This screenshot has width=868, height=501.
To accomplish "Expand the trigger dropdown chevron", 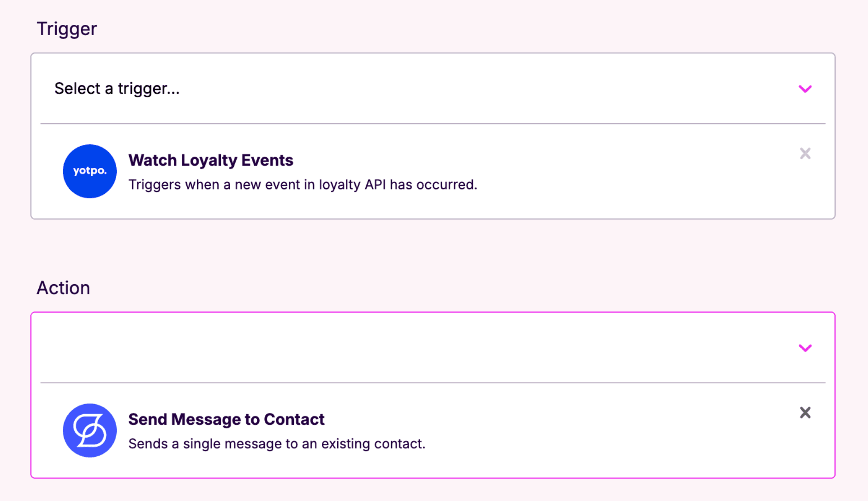I will pyautogui.click(x=805, y=89).
